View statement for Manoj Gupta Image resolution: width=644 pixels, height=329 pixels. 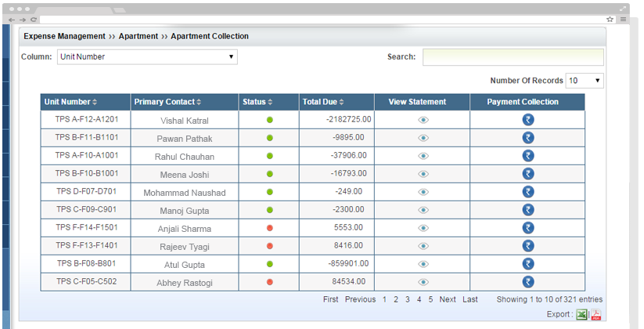[423, 210]
